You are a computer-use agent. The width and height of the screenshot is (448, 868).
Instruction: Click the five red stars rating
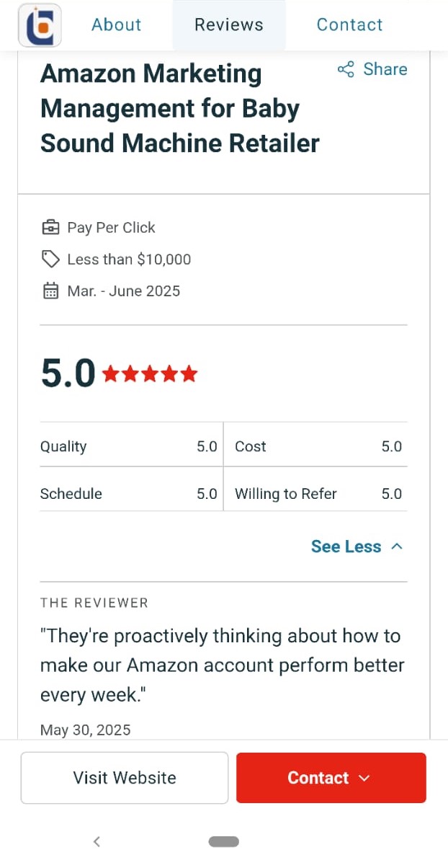(150, 374)
